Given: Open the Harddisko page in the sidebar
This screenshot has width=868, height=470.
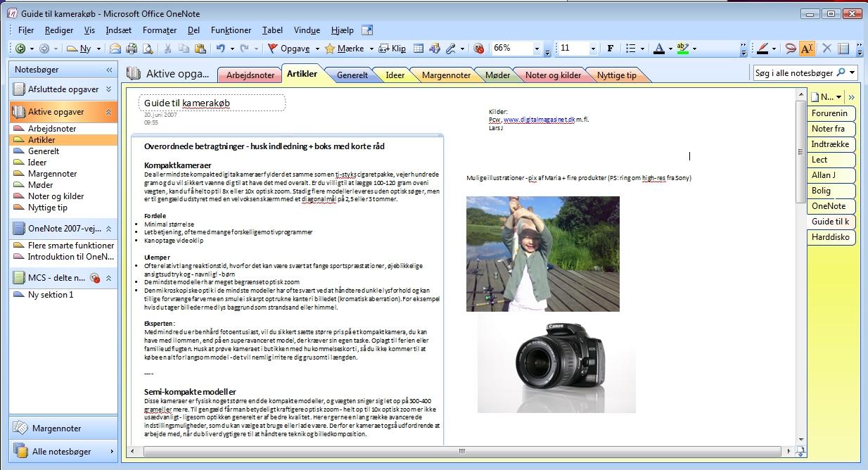Looking at the screenshot, I should tap(830, 237).
